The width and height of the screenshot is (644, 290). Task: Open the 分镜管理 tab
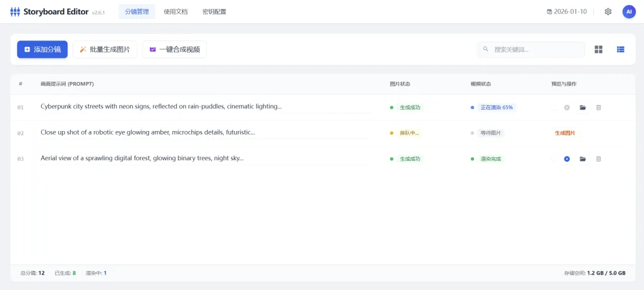137,12
